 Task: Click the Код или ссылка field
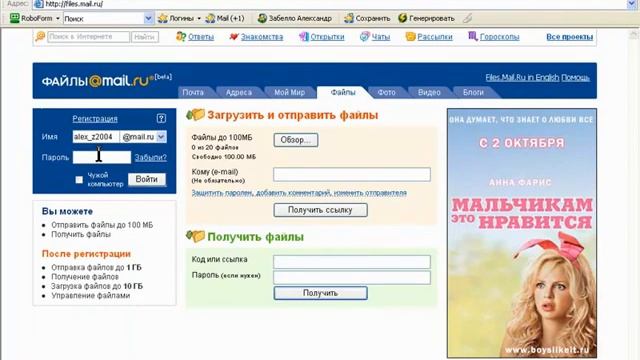352,262
